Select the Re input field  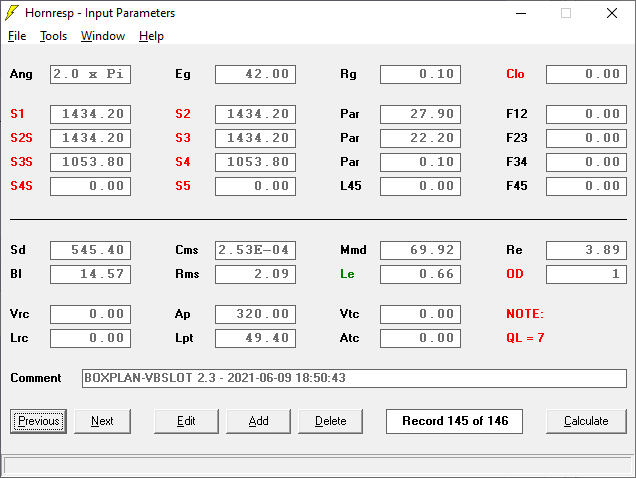click(x=587, y=250)
